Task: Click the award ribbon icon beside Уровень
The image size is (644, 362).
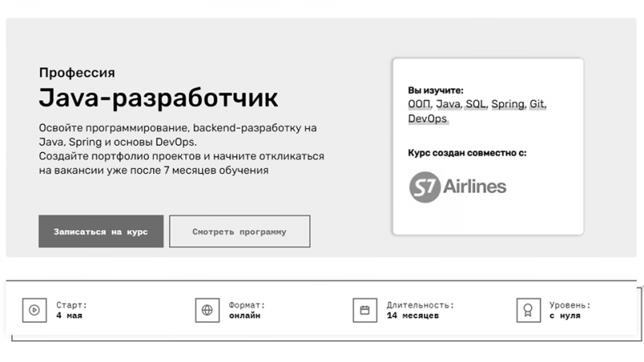Action: [528, 310]
